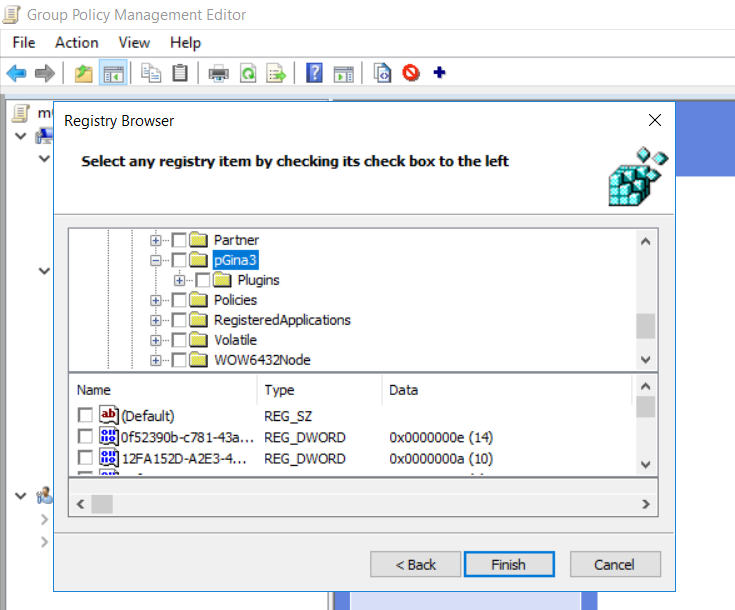Screen dimensions: 735x610
Task: Click the Finish button
Action: point(509,564)
